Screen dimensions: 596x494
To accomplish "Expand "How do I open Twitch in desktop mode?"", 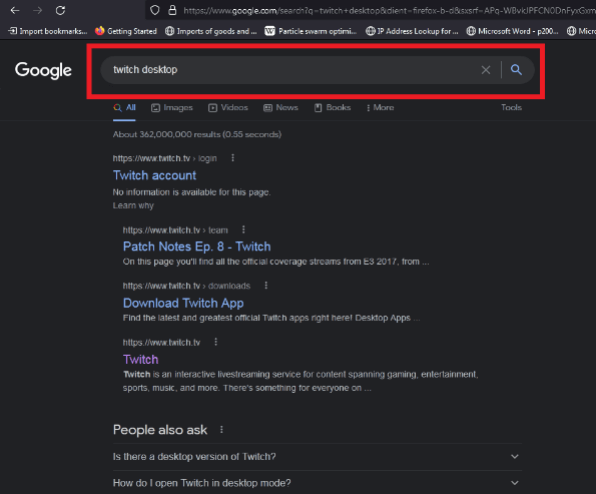I will point(317,483).
